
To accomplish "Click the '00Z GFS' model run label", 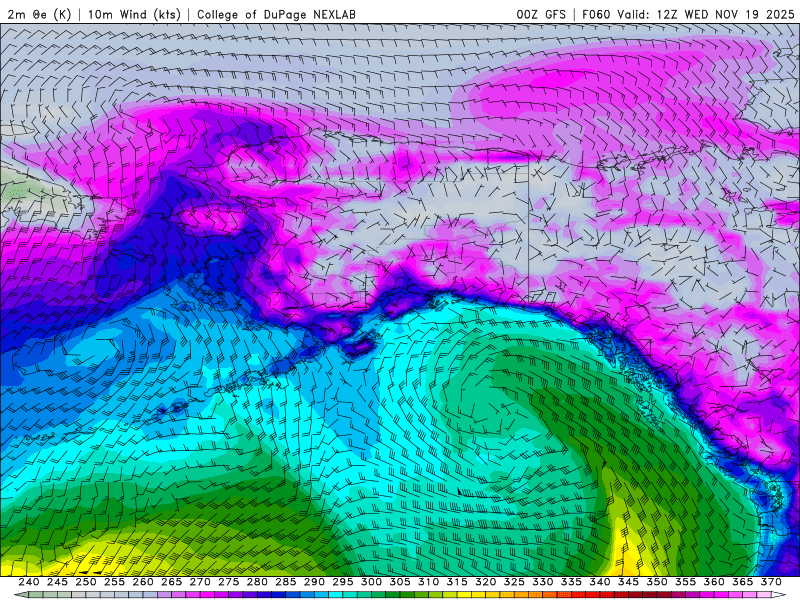I will (x=541, y=14).
